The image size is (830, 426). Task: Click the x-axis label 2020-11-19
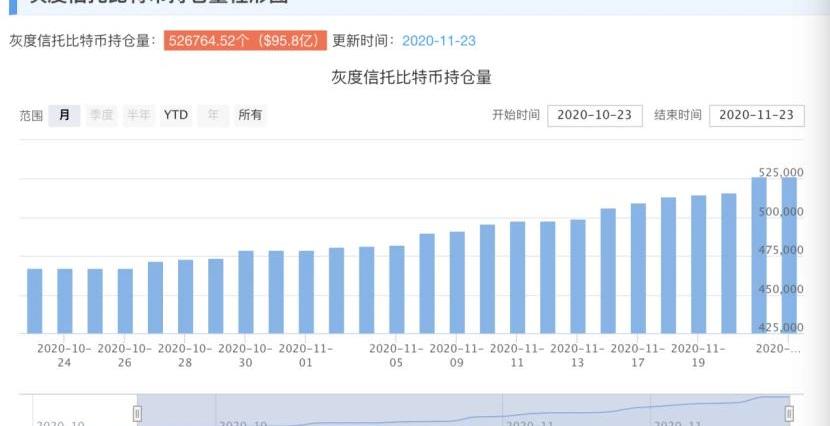pos(698,356)
